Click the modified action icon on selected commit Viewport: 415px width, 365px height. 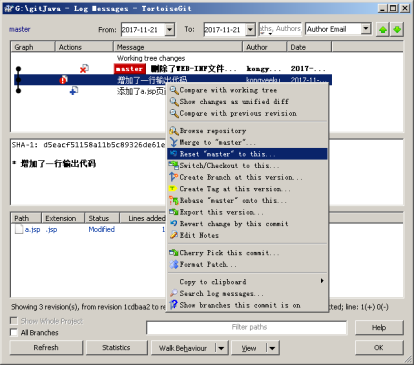63,80
